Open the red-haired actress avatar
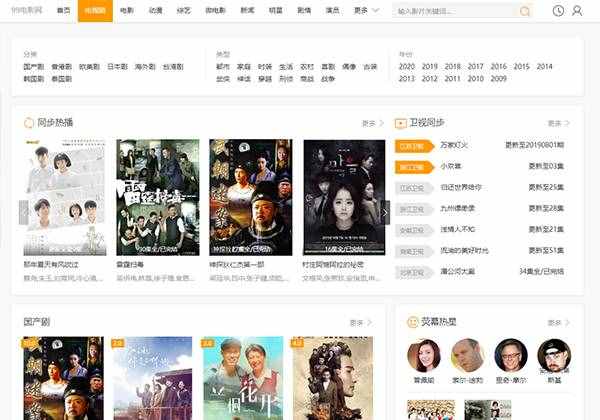This screenshot has height=420, width=600. click(424, 355)
